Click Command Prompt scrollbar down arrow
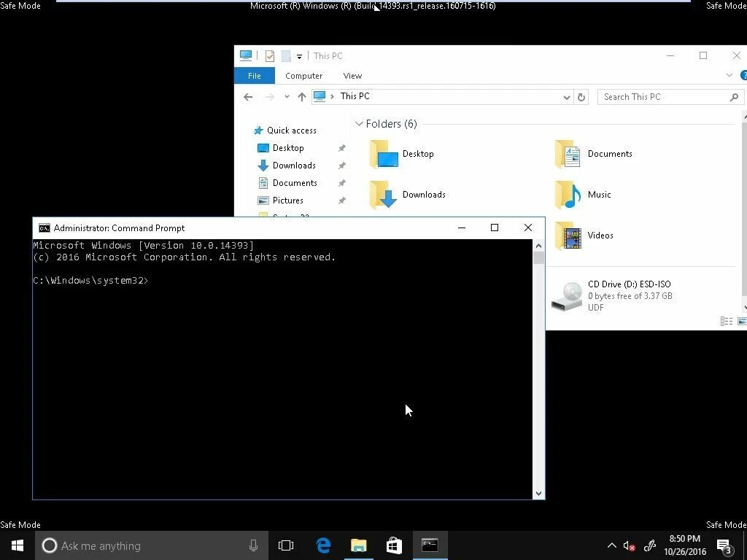This screenshot has height=560, width=747. (539, 494)
